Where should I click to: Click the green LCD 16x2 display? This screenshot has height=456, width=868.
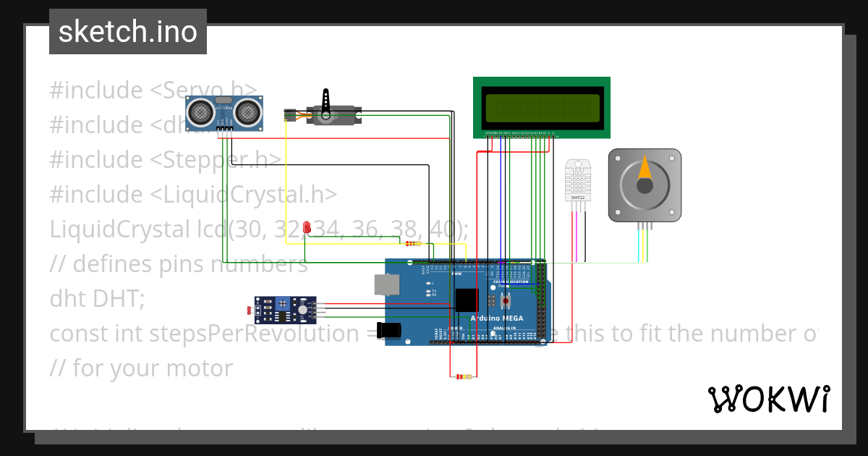coord(541,107)
